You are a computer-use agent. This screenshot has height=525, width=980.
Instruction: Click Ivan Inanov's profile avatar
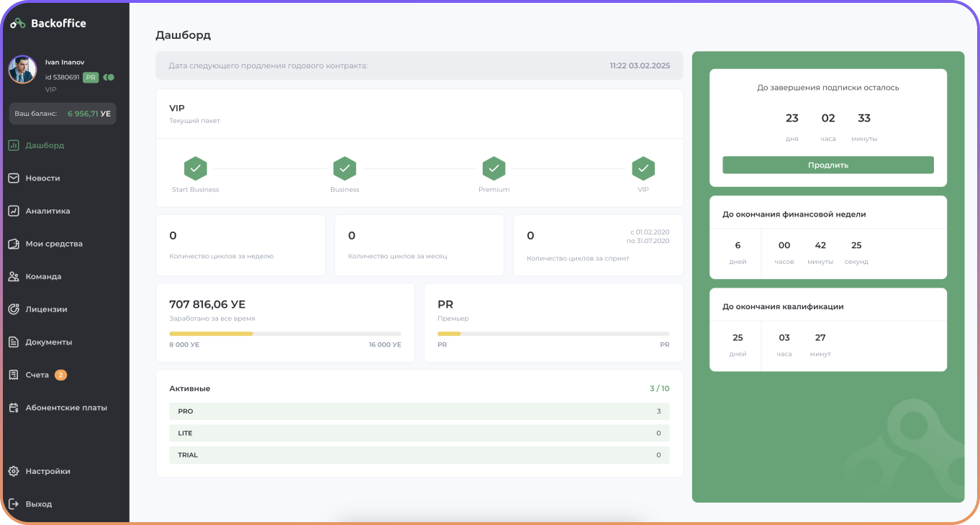[22, 70]
